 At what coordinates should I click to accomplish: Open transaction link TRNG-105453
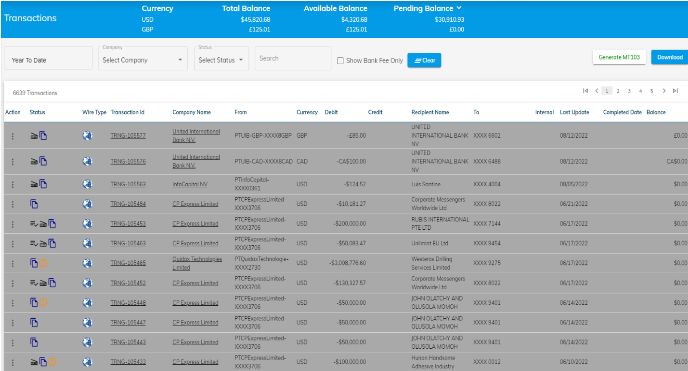tap(128, 224)
